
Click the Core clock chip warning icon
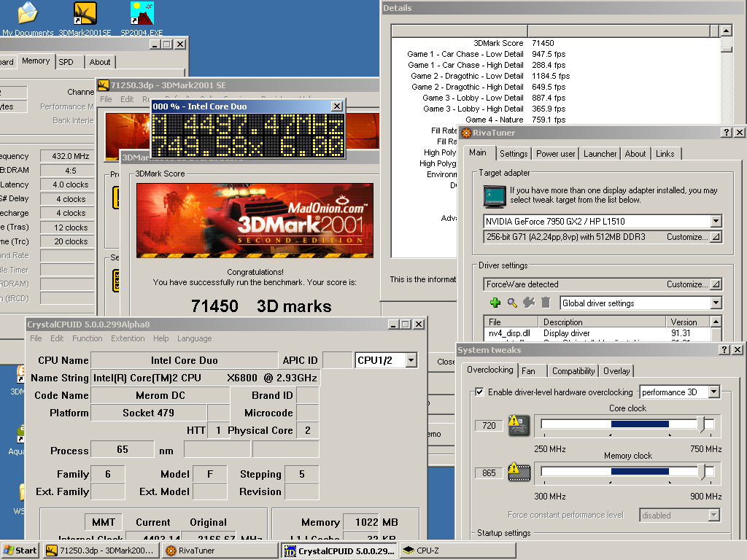pos(519,425)
